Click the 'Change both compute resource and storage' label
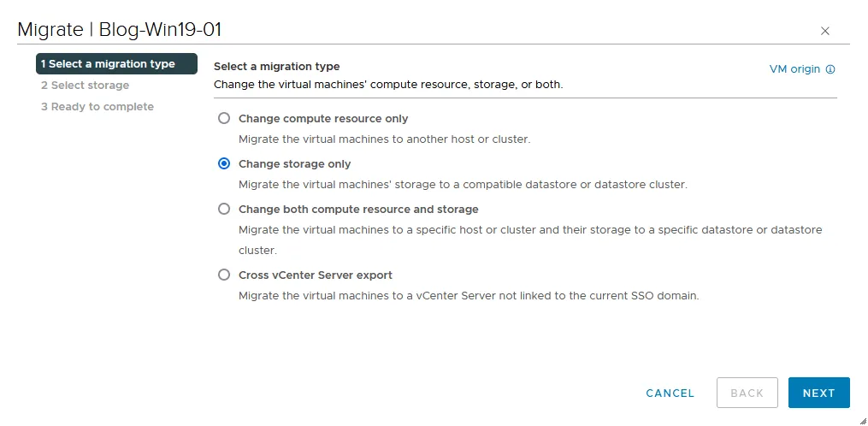 (358, 210)
